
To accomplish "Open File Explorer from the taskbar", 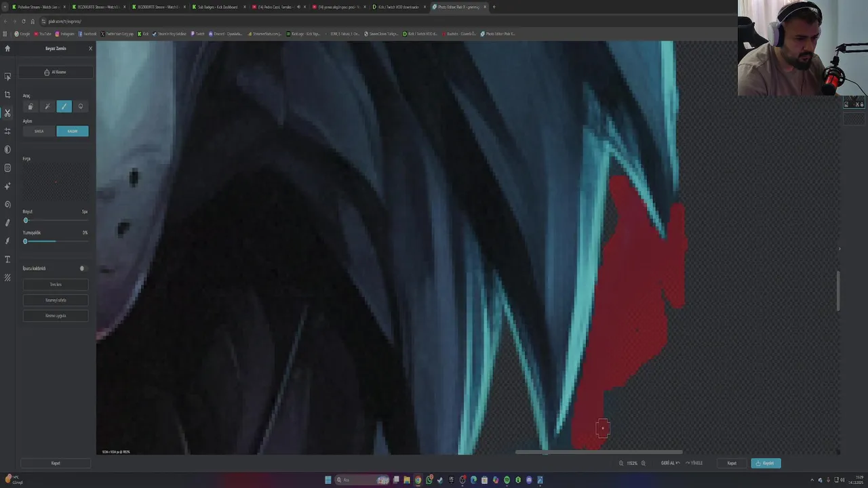I will coord(407,480).
